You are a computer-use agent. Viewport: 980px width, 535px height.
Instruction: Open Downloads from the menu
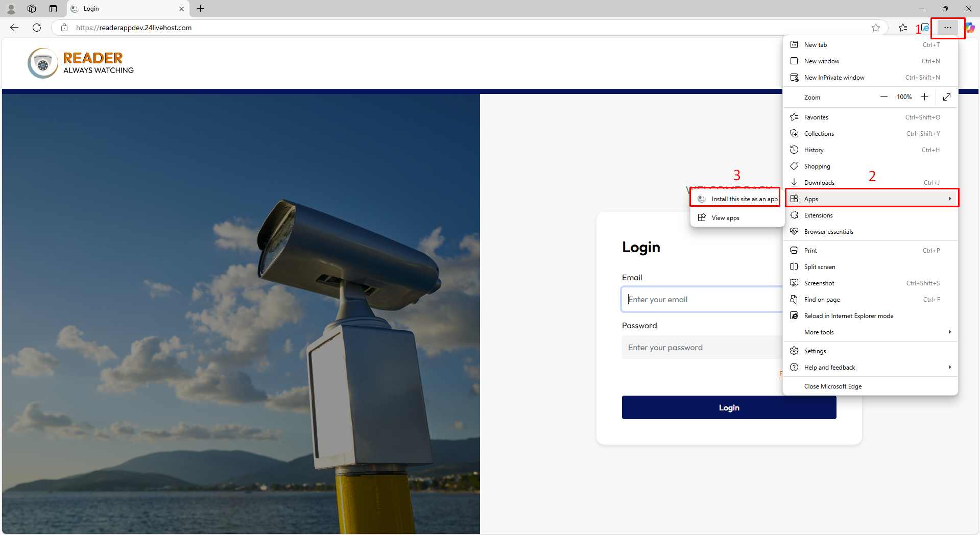point(870,183)
